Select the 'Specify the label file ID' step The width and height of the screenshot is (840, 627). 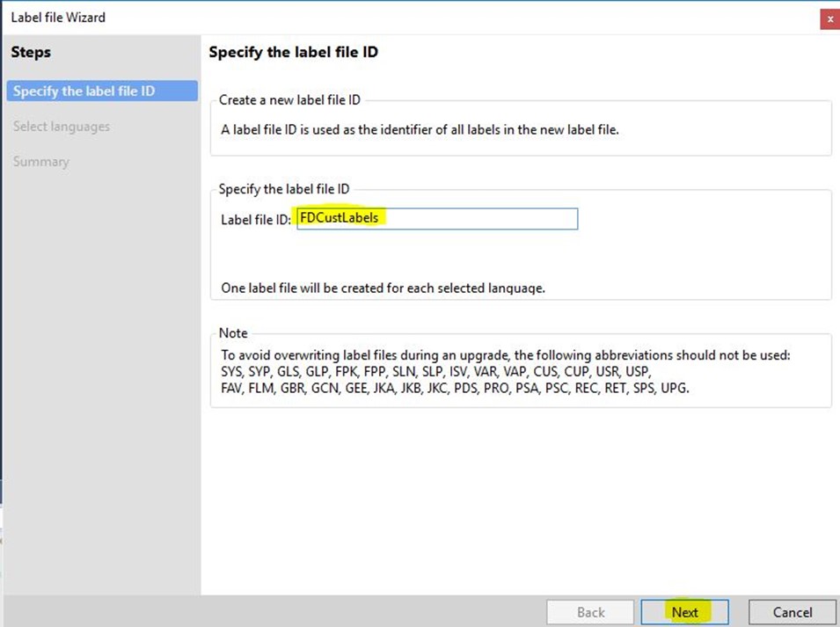point(84,91)
